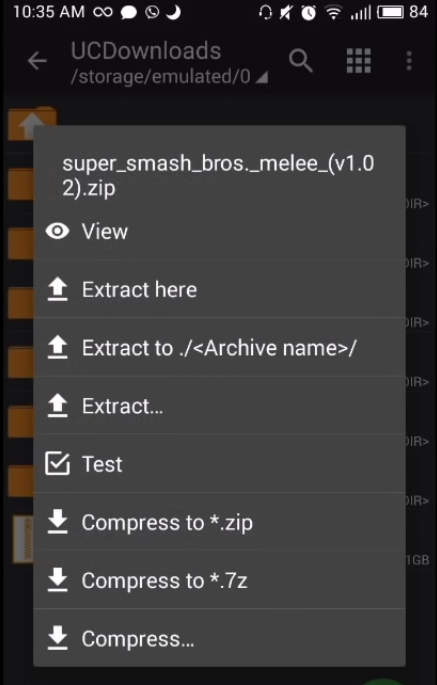
Task: Tap the battery indicator in status bar
Action: pyautogui.click(x=390, y=12)
